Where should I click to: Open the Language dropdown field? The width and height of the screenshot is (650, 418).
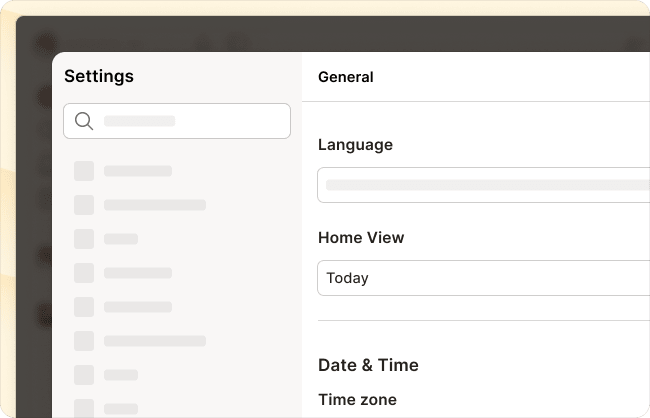click(483, 185)
